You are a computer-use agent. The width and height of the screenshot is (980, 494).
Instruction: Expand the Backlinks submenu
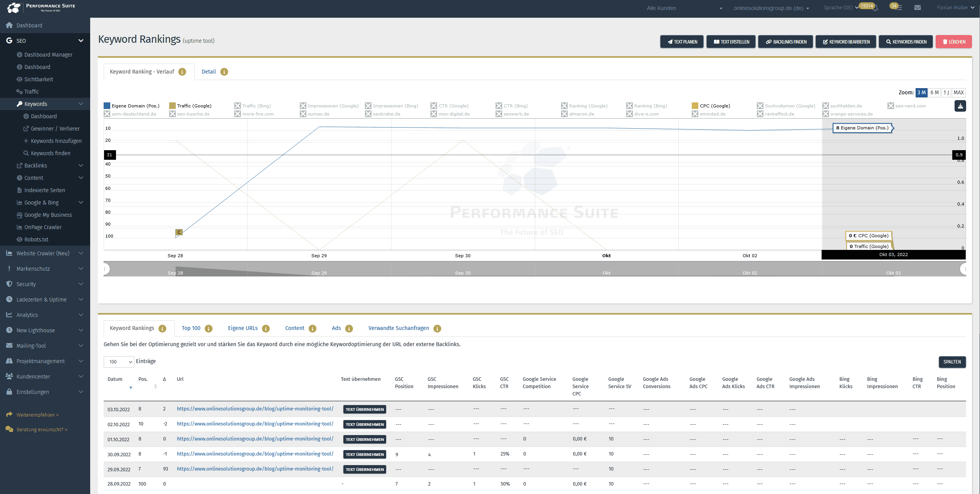point(81,166)
